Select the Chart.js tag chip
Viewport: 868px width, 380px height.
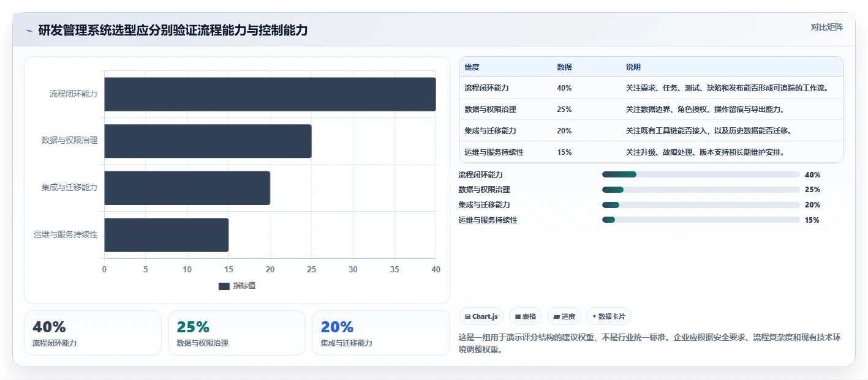(x=481, y=316)
